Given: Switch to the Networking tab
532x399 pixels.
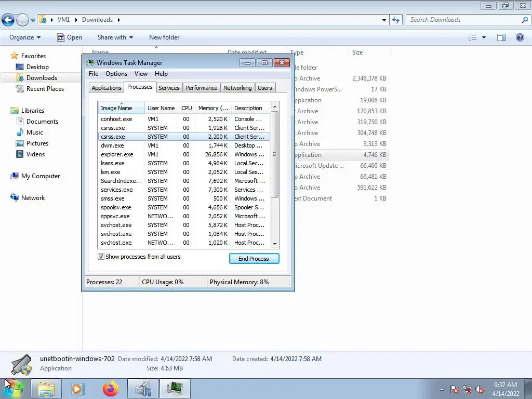Looking at the screenshot, I should tap(237, 87).
